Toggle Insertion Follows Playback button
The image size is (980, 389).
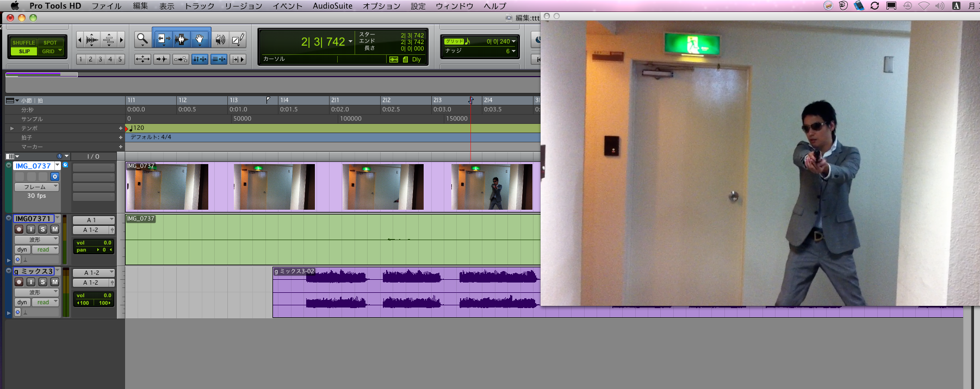click(238, 59)
